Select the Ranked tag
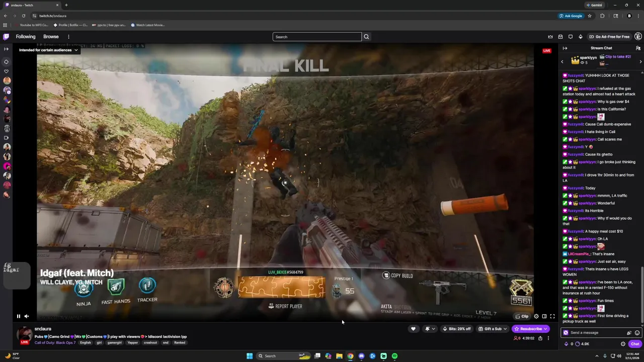This screenshot has width=644, height=362. coord(180,343)
